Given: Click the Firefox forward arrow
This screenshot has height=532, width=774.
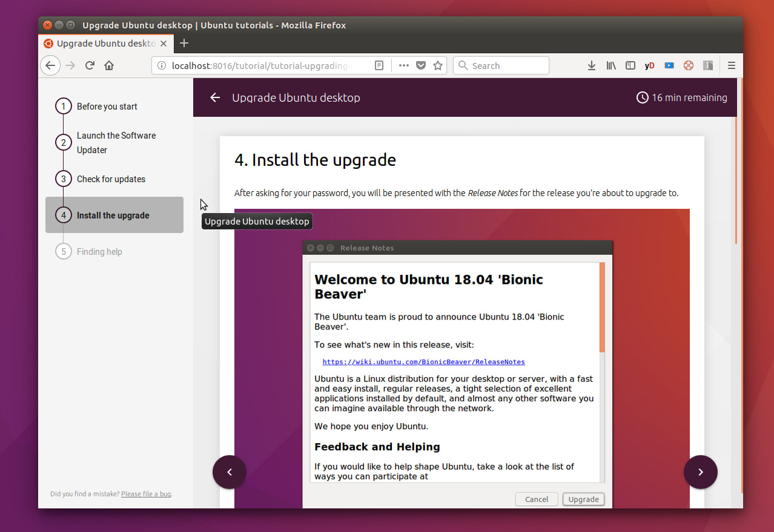Looking at the screenshot, I should coord(70,65).
